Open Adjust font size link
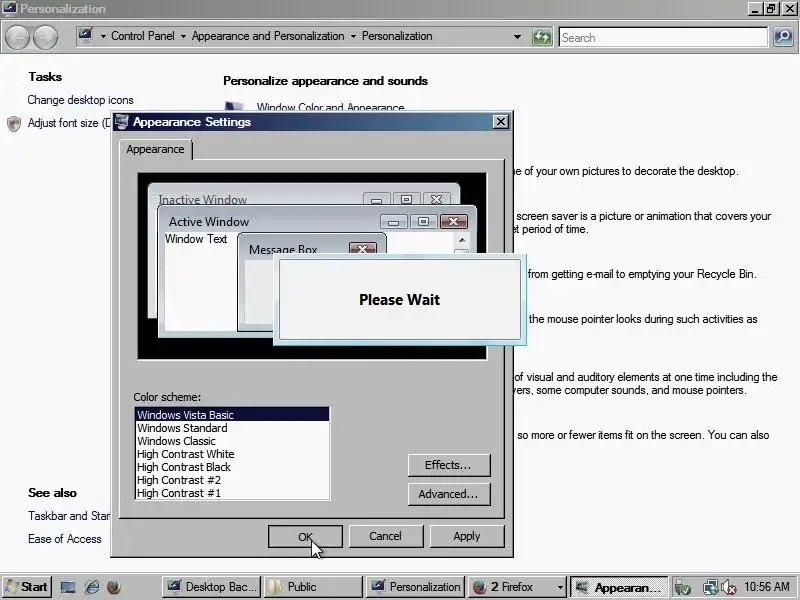The image size is (800, 600). click(69, 123)
